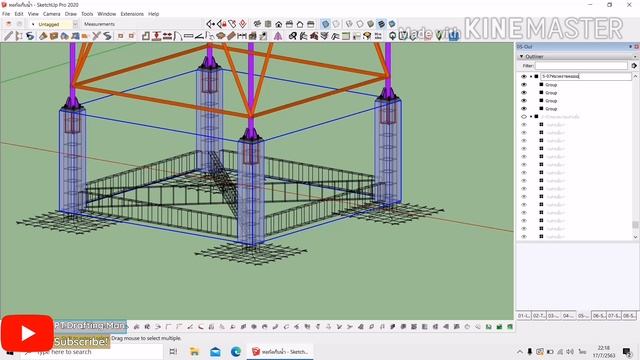Enable Wireframe face style
The width and height of the screenshot is (640, 360).
point(349,24)
